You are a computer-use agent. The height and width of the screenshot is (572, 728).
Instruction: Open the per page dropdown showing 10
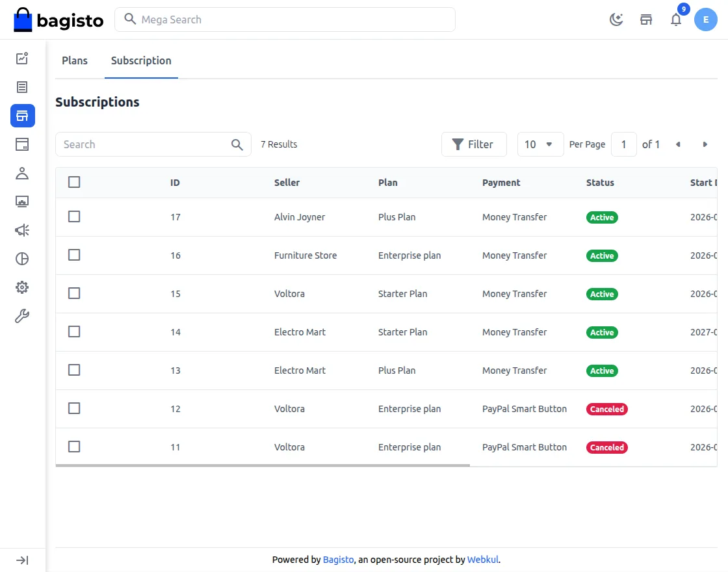(x=539, y=144)
